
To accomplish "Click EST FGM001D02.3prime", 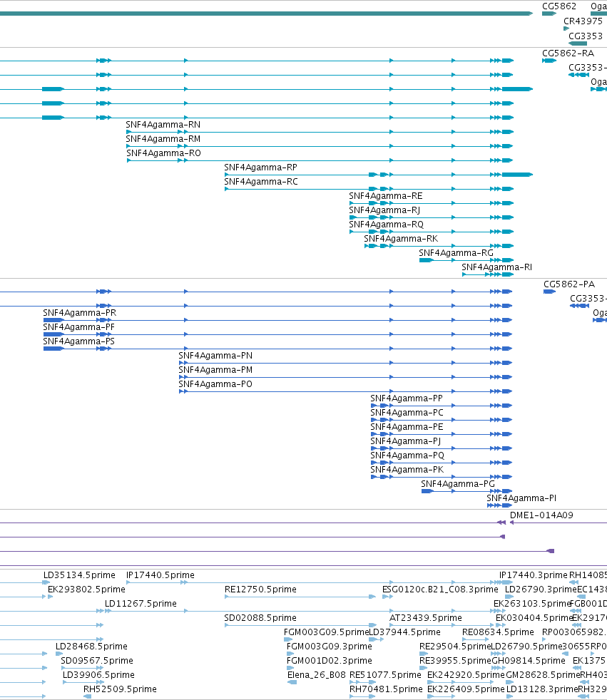I will (x=330, y=662).
